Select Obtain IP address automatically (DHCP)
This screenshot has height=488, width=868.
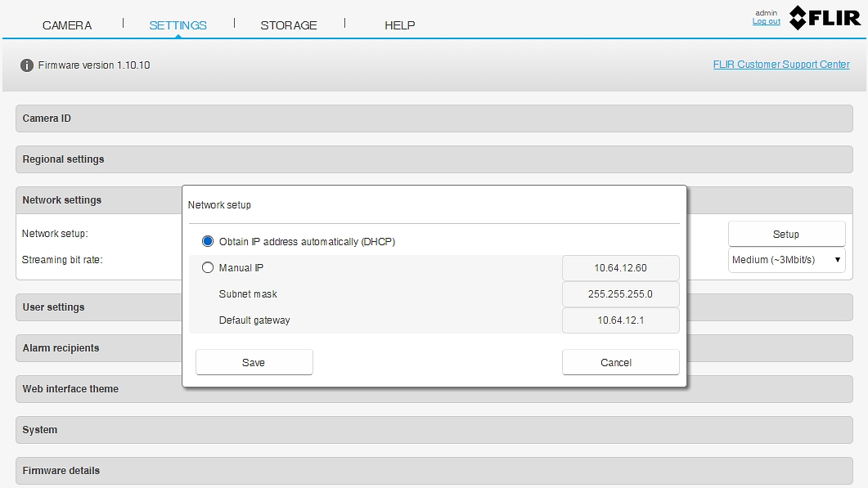pos(208,242)
